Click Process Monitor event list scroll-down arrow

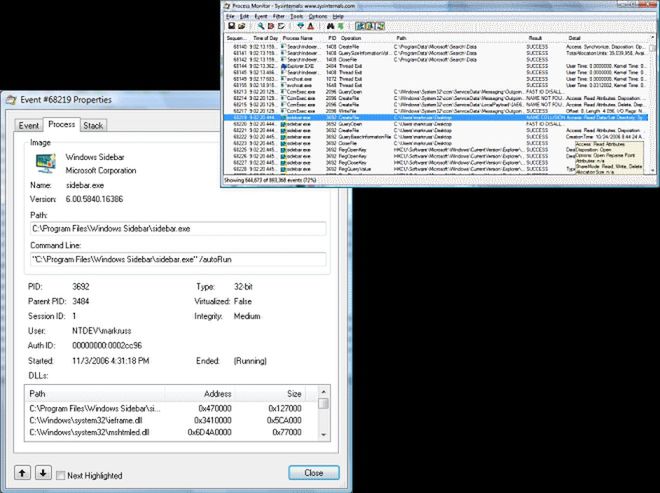(x=652, y=170)
